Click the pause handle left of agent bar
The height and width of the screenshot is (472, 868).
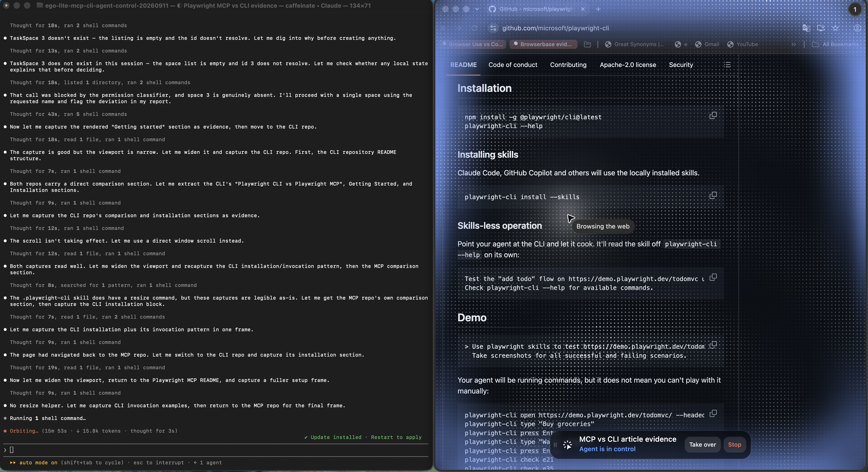click(555, 445)
